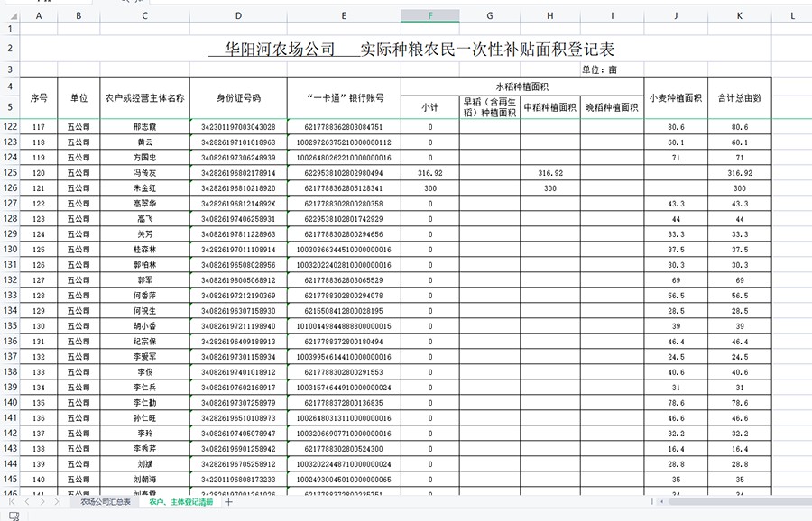Click the name cell 刘朝海
Image resolution: width=812 pixels, height=521 pixels.
pyautogui.click(x=144, y=480)
